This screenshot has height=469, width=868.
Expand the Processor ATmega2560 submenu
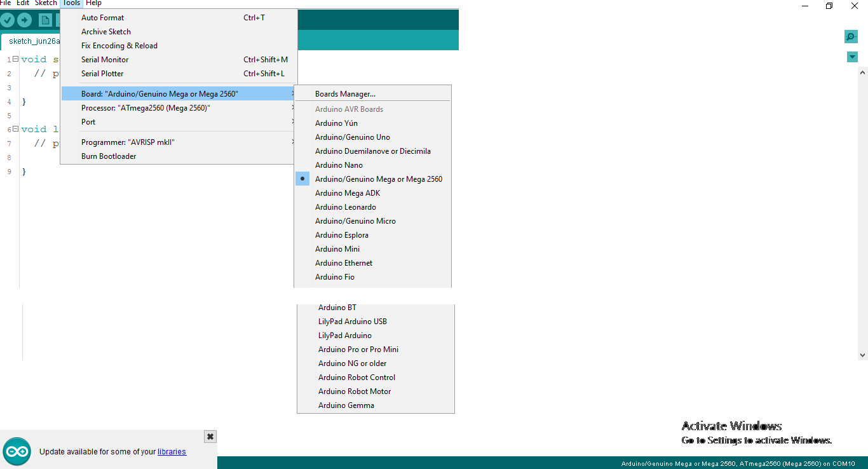coord(179,108)
